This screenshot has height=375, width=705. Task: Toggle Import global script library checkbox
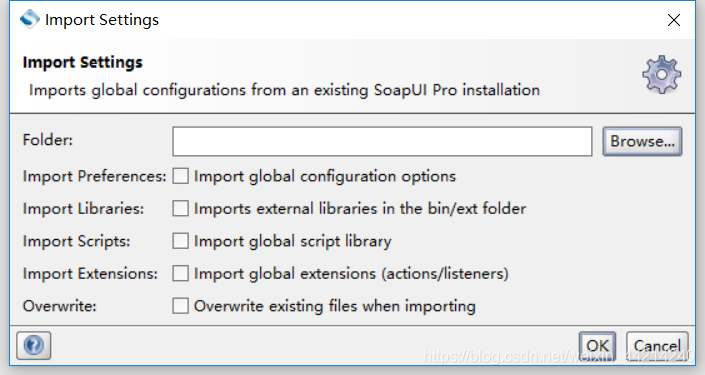[180, 241]
